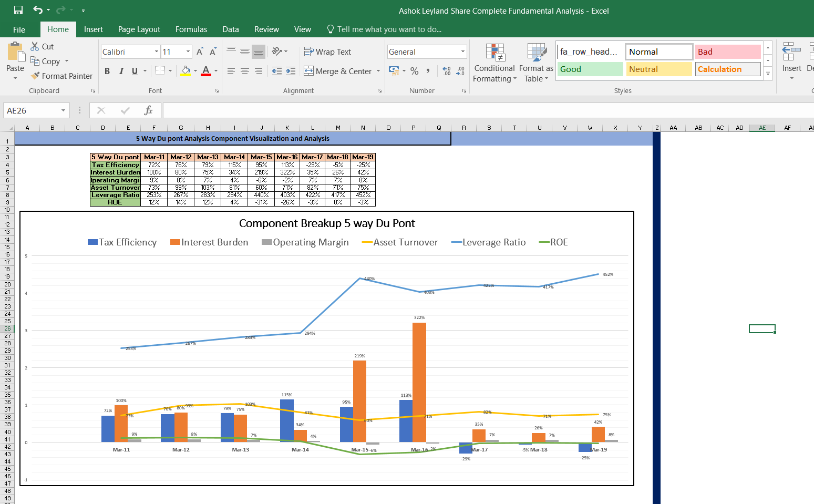
Task: Set Top Align for cells
Action: pos(231,52)
